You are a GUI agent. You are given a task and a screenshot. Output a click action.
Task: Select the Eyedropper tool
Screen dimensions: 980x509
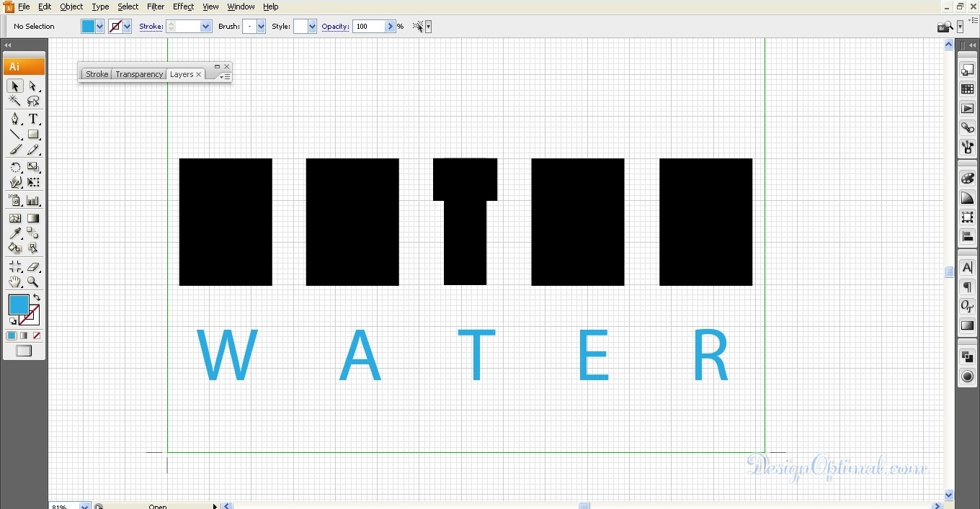[15, 233]
